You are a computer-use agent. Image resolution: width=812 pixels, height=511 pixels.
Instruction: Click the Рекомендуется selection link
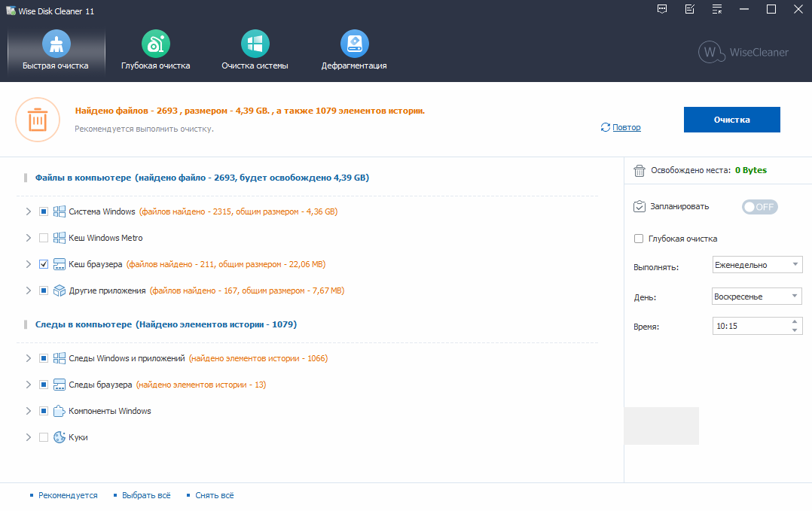click(68, 495)
